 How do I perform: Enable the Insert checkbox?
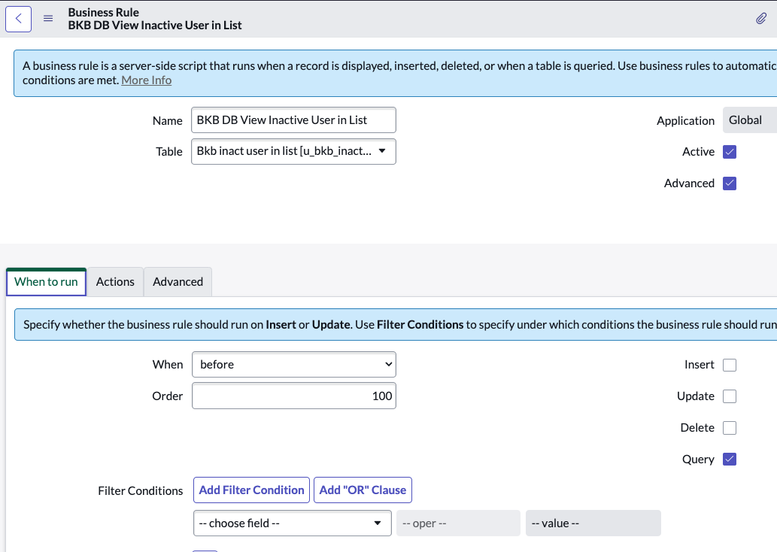729,365
